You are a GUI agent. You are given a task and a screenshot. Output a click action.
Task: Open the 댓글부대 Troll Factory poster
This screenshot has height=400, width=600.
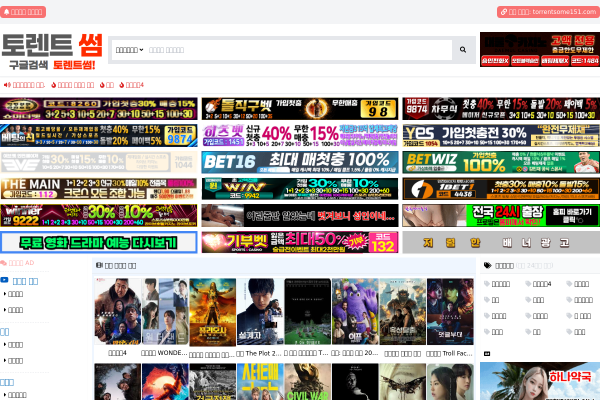pos(450,312)
